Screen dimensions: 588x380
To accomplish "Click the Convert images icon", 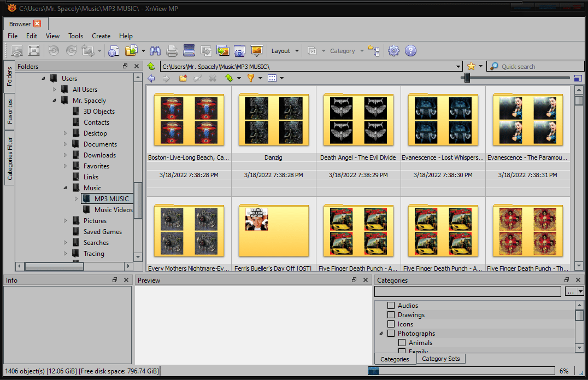I will pyautogui.click(x=223, y=51).
